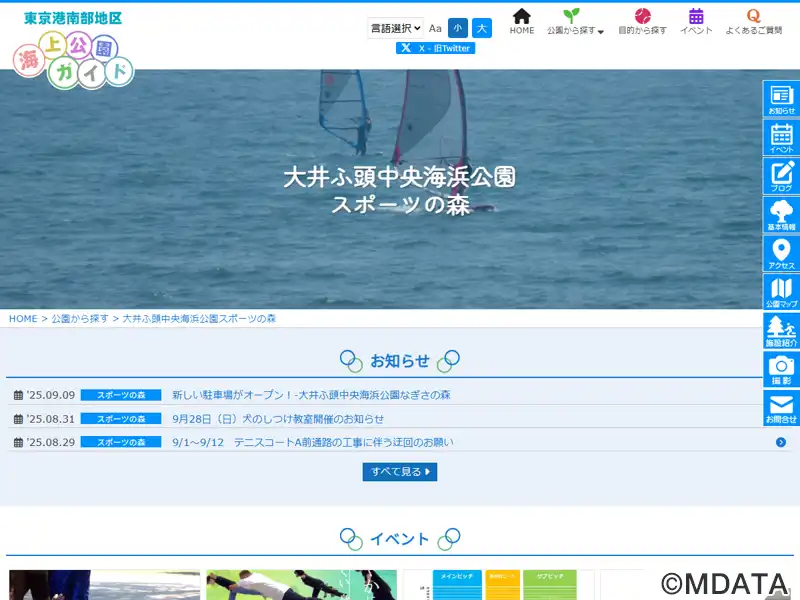
Task: Click the すべて見る button
Action: [400, 472]
